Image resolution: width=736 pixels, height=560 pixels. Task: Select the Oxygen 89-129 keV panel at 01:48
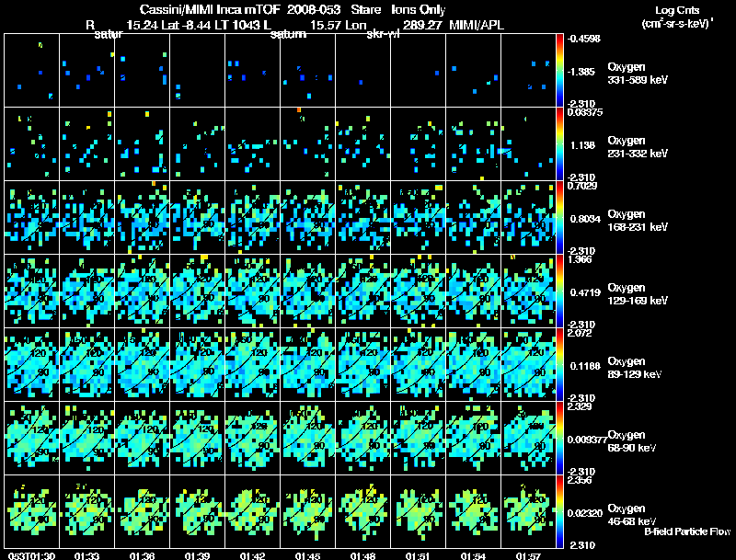coord(362,365)
